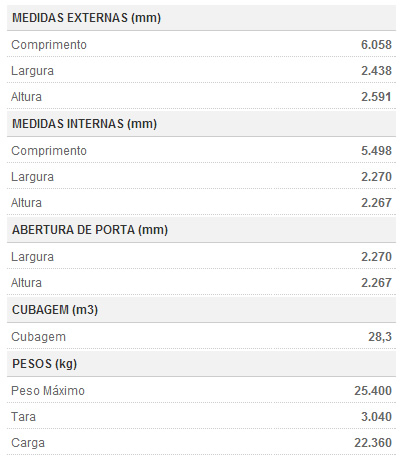The height and width of the screenshot is (461, 408).
Task: Click the MEDIDAS EXTERNAS (mm) header
Action: [x=86, y=18]
